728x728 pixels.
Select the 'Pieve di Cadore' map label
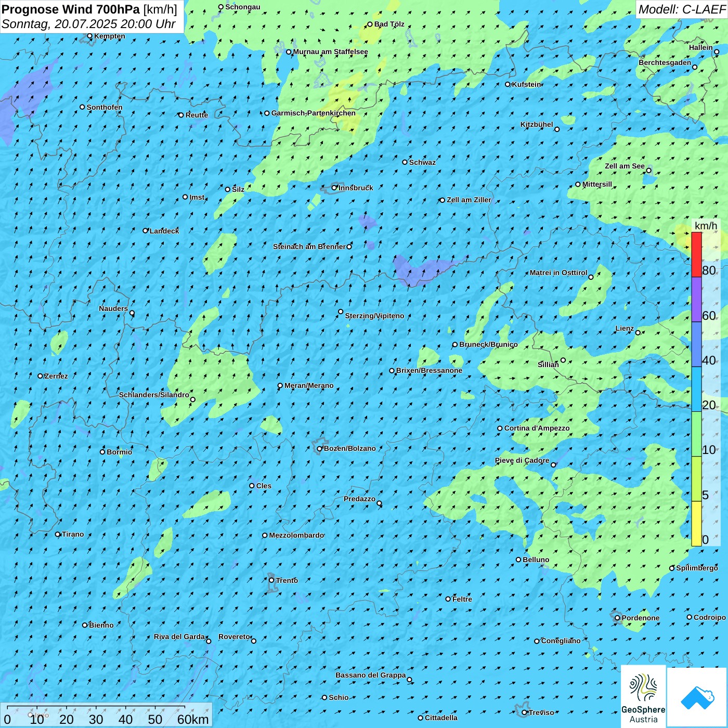[522, 460]
